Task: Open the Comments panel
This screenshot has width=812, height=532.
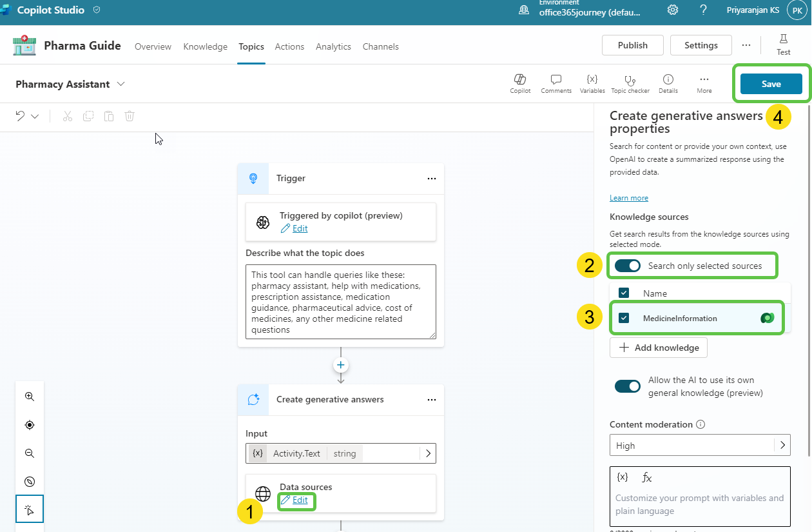Action: tap(556, 80)
